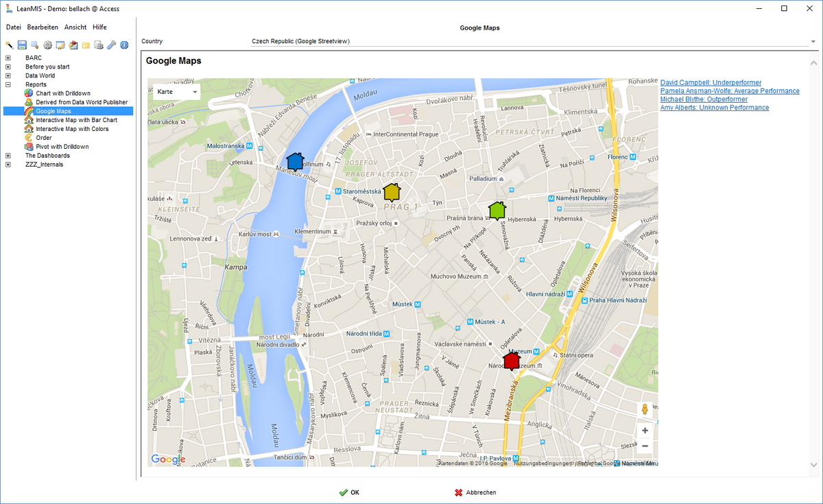Click the David Campbell: Underperformer link

click(x=711, y=83)
